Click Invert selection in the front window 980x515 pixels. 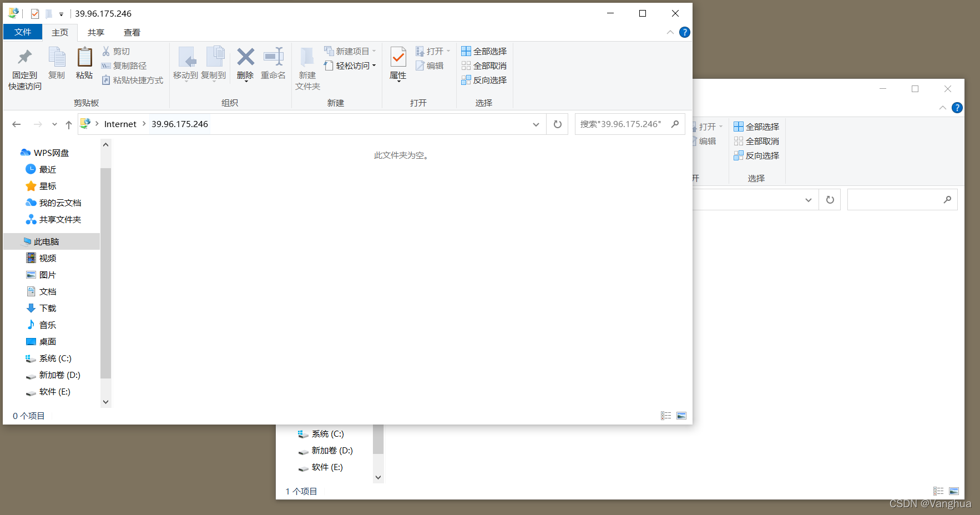[x=484, y=80]
